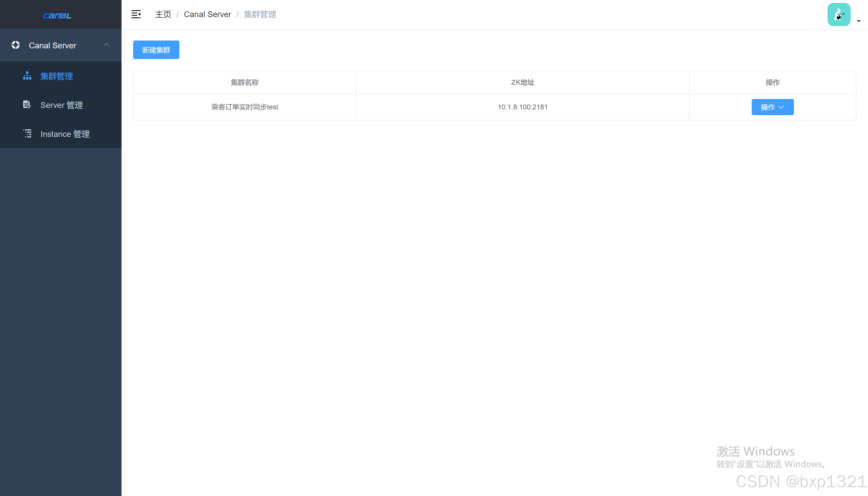Click the Server 管理 document icon
This screenshot has height=496, width=868.
[27, 104]
